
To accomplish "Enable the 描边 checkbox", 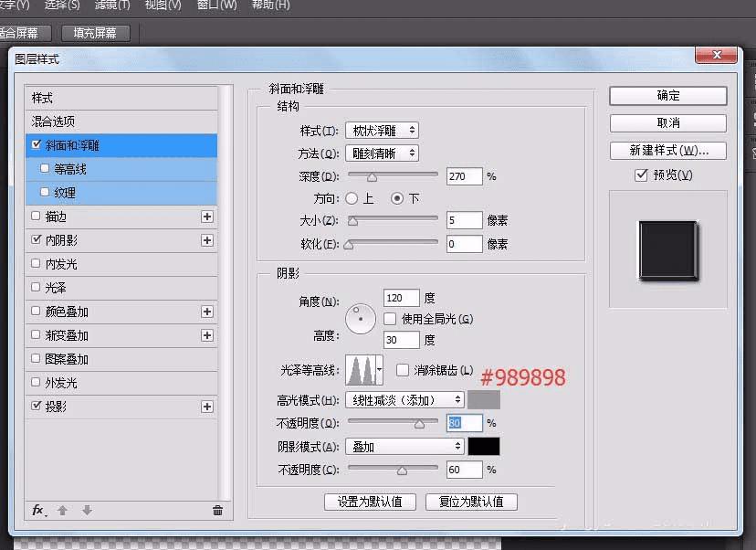I will coord(36,216).
